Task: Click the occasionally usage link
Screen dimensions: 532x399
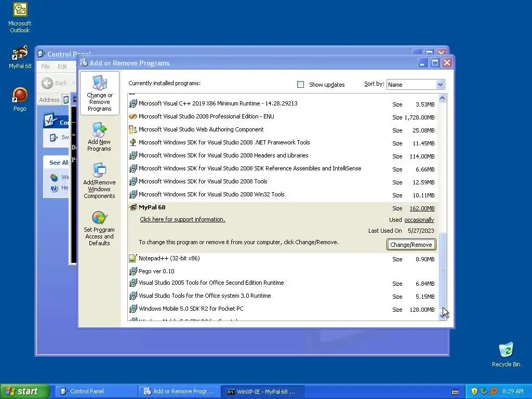Action: 419,220
